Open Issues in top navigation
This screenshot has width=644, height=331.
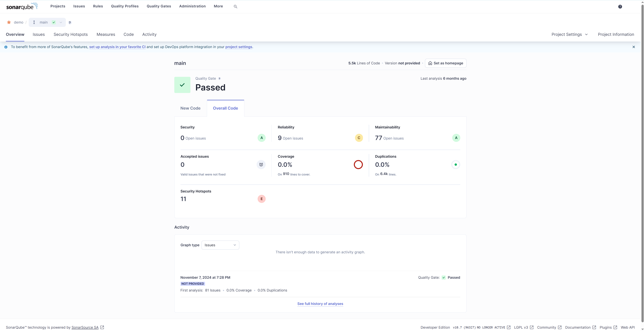[79, 6]
